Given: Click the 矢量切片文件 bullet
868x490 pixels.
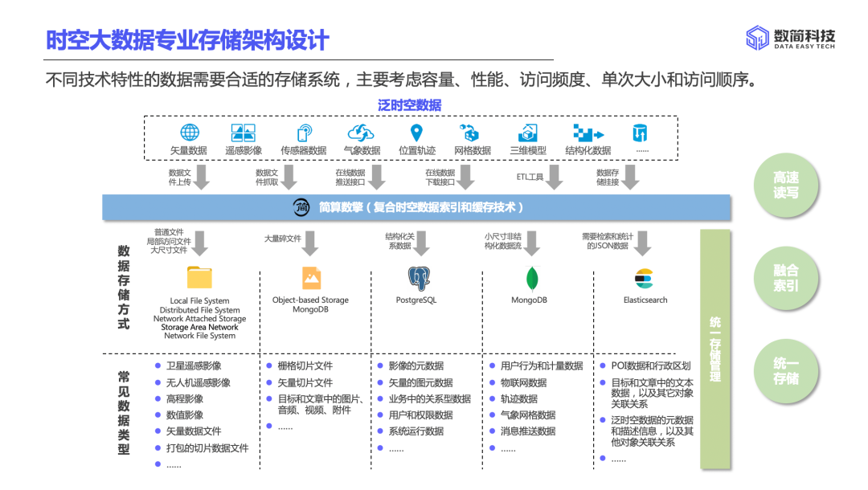Looking at the screenshot, I should coord(305,382).
